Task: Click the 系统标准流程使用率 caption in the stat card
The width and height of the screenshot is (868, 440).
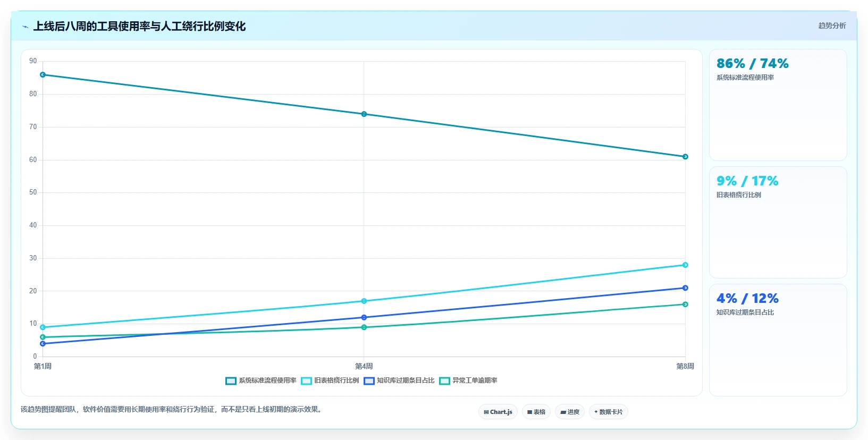Action: [745, 78]
